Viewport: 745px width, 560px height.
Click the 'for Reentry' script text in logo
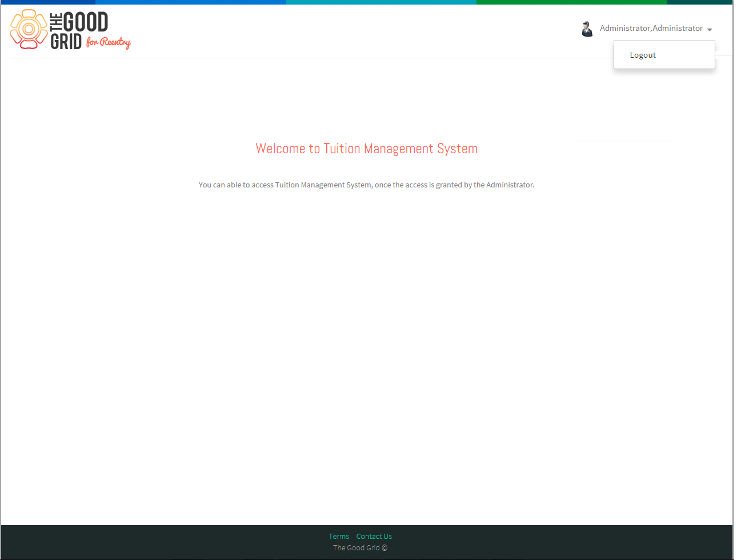pyautogui.click(x=109, y=42)
